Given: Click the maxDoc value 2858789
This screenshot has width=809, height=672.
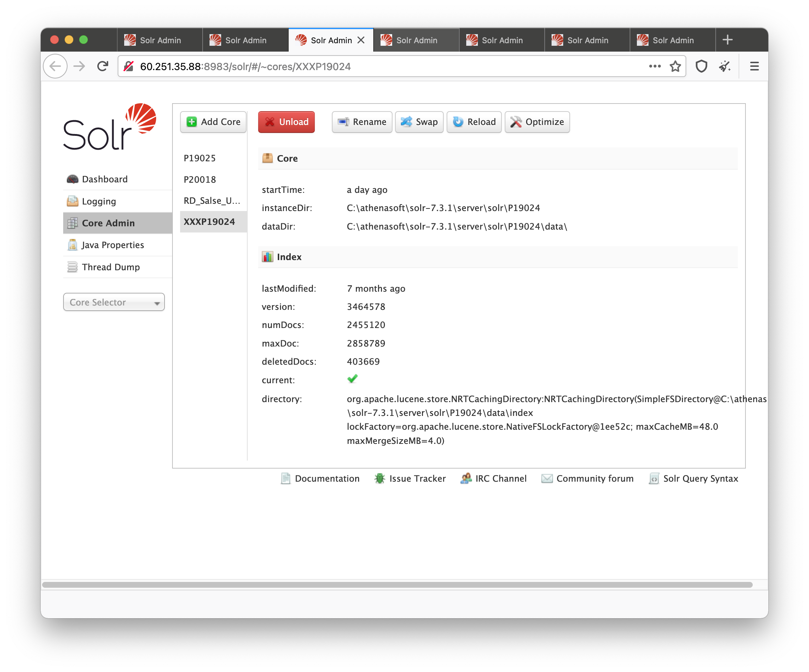Looking at the screenshot, I should (x=366, y=343).
